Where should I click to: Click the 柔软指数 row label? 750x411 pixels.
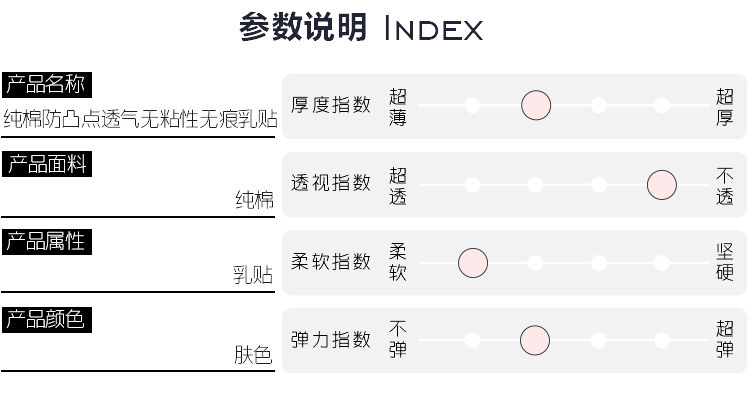point(331,262)
